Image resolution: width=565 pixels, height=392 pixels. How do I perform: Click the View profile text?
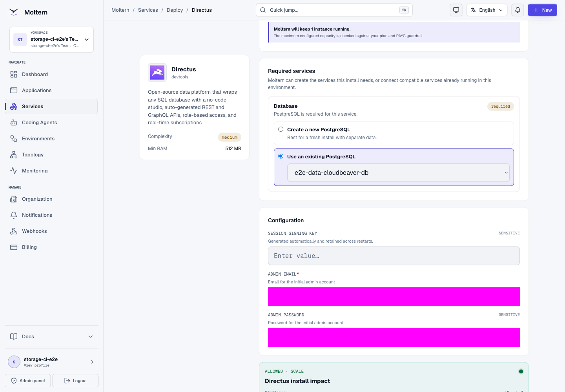click(x=36, y=365)
